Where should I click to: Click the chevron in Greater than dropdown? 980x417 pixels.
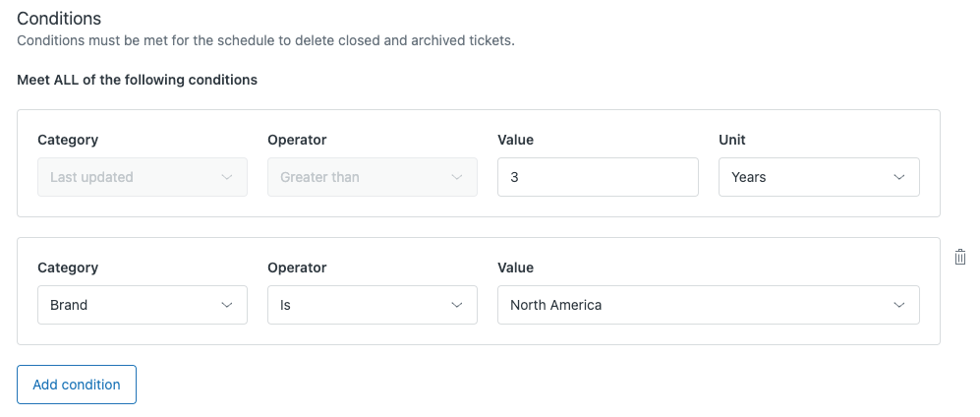456,177
